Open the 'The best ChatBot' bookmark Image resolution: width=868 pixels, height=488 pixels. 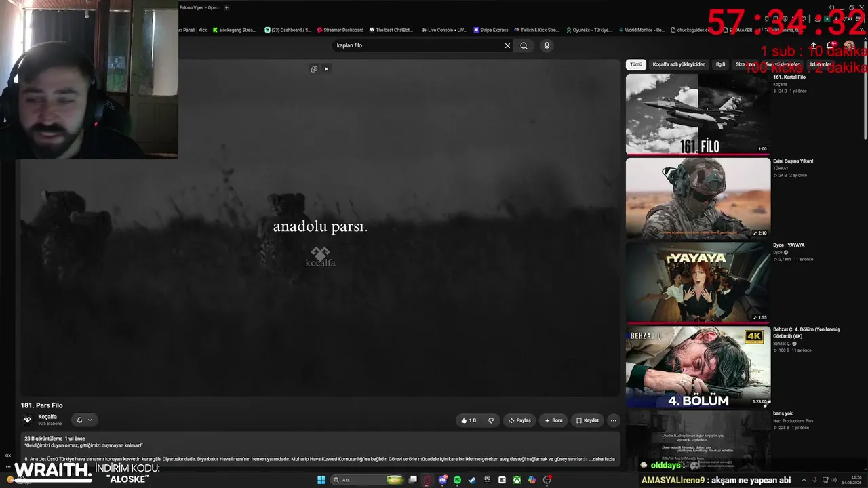click(391, 30)
